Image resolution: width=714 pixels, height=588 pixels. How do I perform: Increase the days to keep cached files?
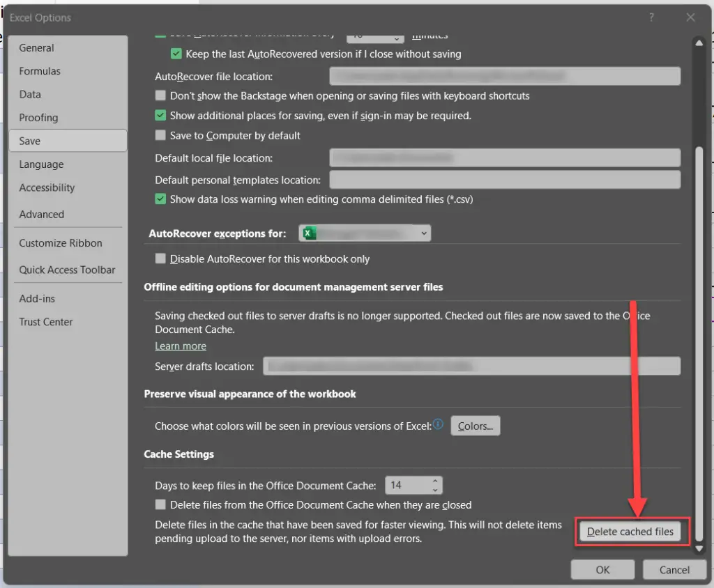[x=435, y=481]
